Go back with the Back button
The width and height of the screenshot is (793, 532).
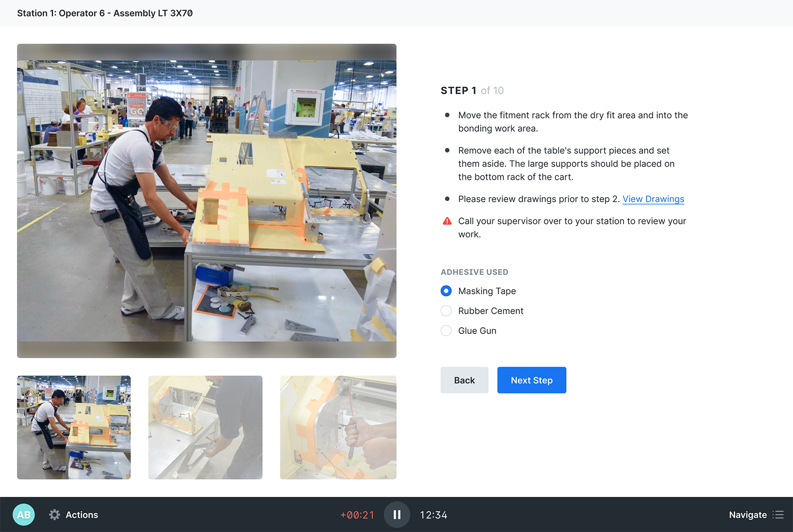464,380
